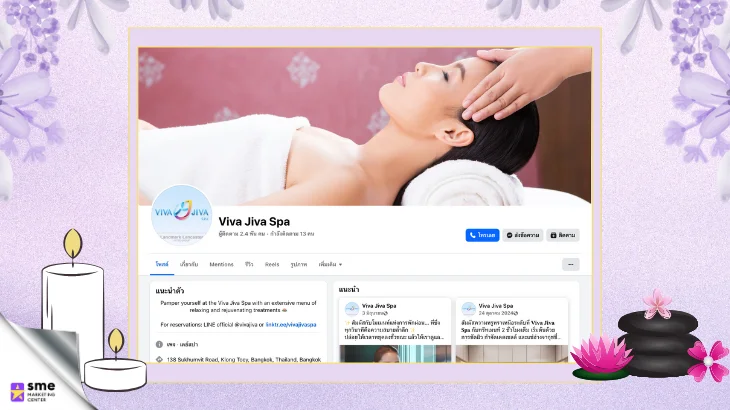Viewport: 730px width, 410px height.
Task: Switch to the Mentions tab
Action: click(x=221, y=265)
